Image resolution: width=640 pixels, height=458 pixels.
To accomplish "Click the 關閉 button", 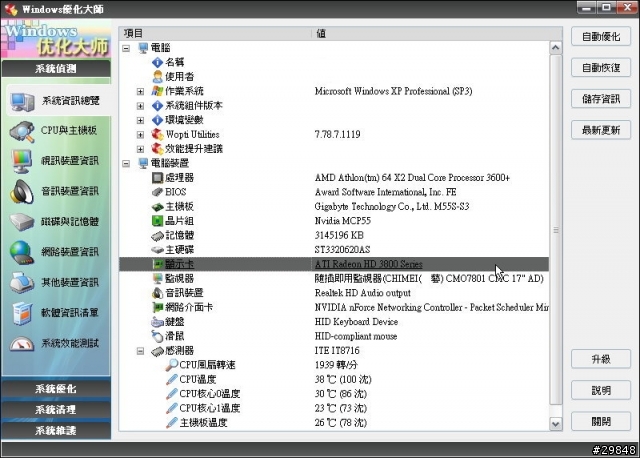I will pos(601,421).
